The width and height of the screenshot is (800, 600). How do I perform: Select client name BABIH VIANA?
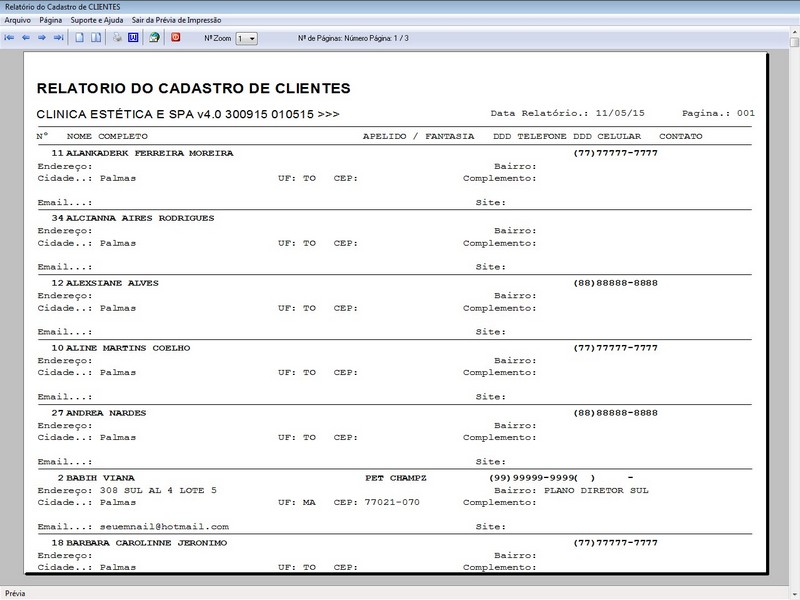coord(101,478)
